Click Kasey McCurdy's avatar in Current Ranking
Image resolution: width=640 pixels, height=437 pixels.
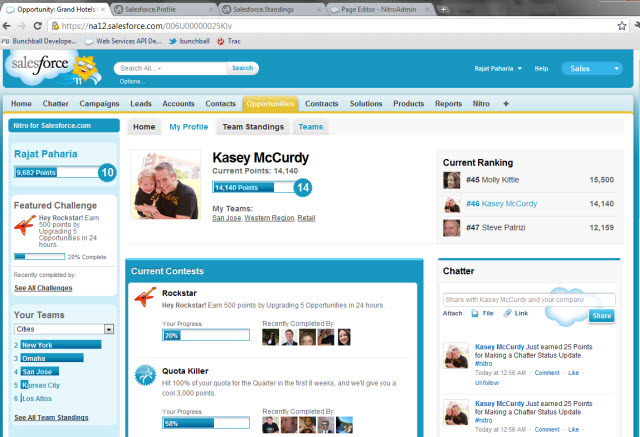pos(452,204)
